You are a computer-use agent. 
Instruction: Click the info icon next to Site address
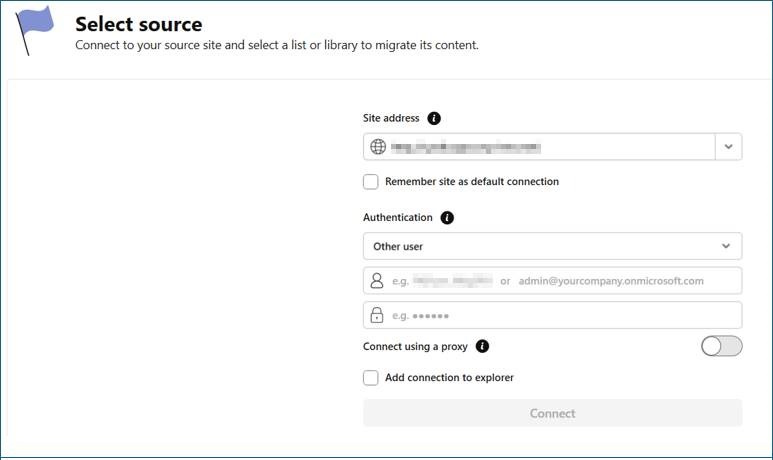click(x=434, y=118)
